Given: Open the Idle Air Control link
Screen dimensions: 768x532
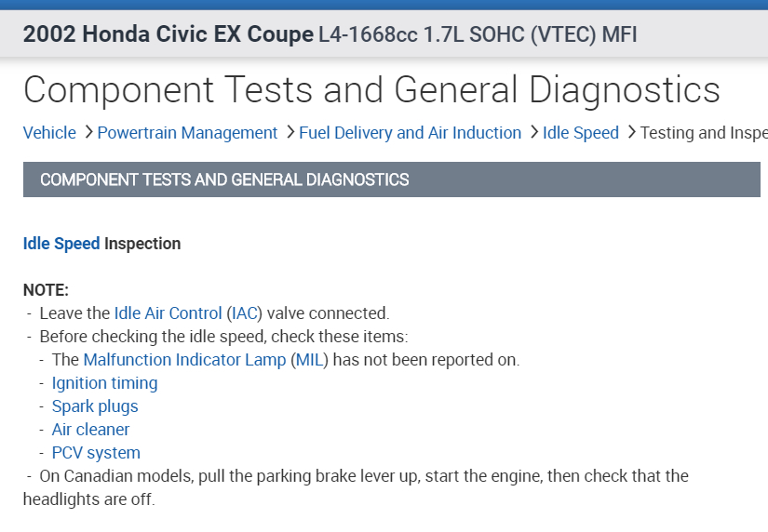Looking at the screenshot, I should pyautogui.click(x=168, y=313).
